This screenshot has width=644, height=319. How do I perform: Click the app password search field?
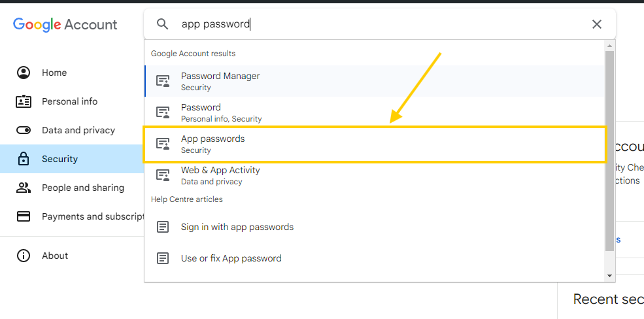click(x=379, y=24)
